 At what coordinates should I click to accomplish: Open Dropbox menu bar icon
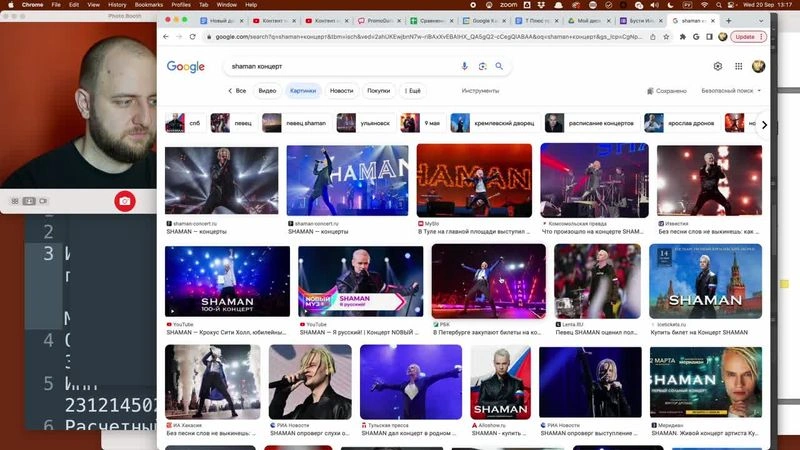541,5
